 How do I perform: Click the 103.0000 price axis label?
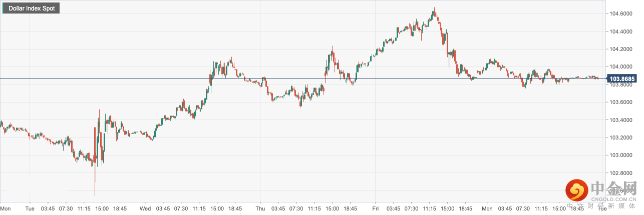coord(621,155)
